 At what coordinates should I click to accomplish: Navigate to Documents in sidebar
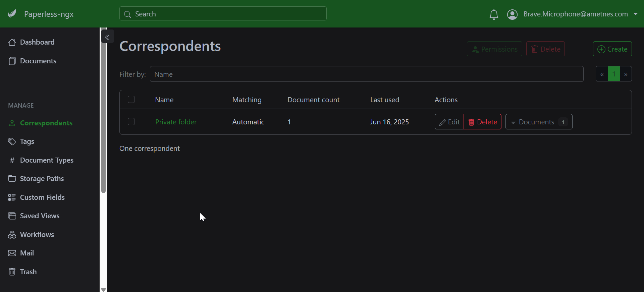coord(38,61)
